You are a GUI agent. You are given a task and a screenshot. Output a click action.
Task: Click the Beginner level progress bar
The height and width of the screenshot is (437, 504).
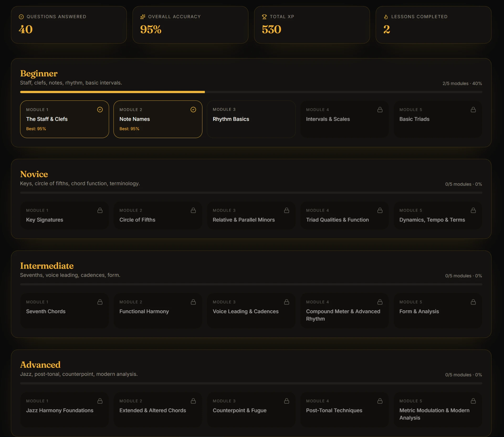[251, 92]
